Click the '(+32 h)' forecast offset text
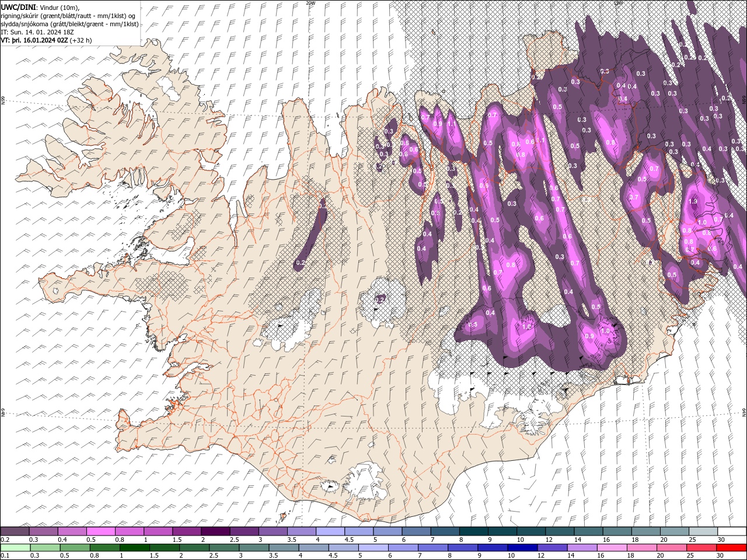This screenshot has height=560, width=747. [x=81, y=40]
